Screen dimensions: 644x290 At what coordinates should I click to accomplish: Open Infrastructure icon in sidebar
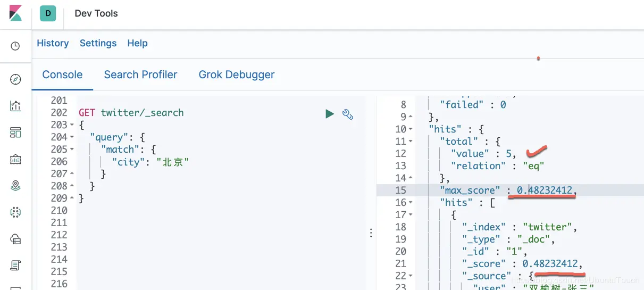(15, 239)
